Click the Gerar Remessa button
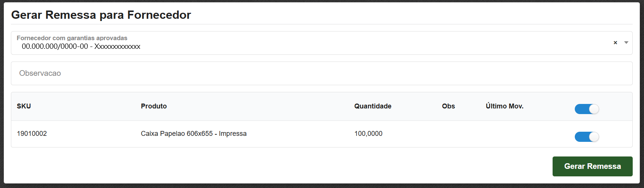 (592, 166)
